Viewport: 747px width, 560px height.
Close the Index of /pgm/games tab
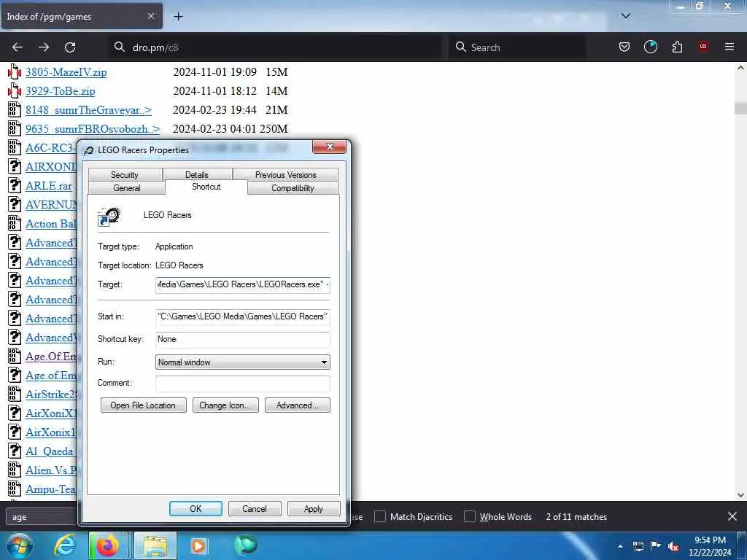[150, 16]
